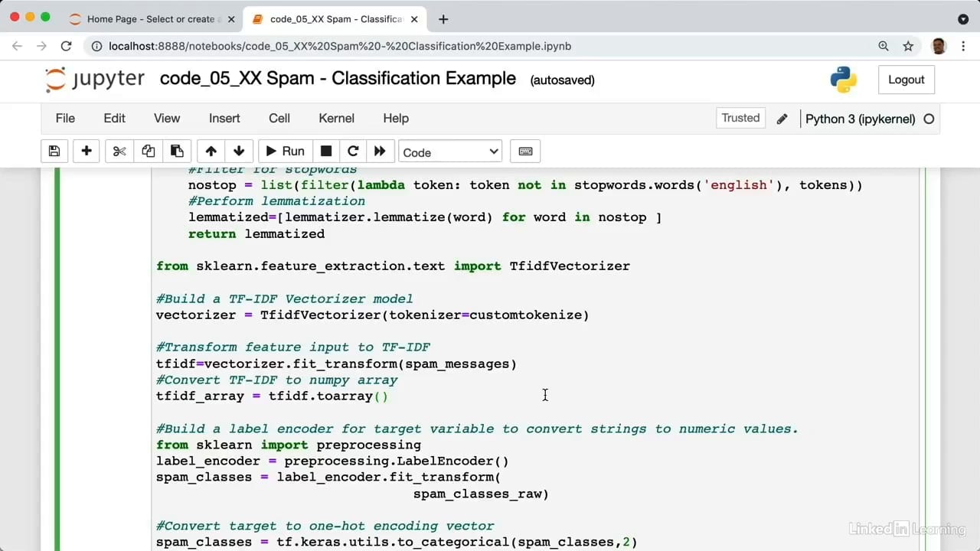Cut selected cells with scissors icon
The image size is (980, 551).
point(119,152)
